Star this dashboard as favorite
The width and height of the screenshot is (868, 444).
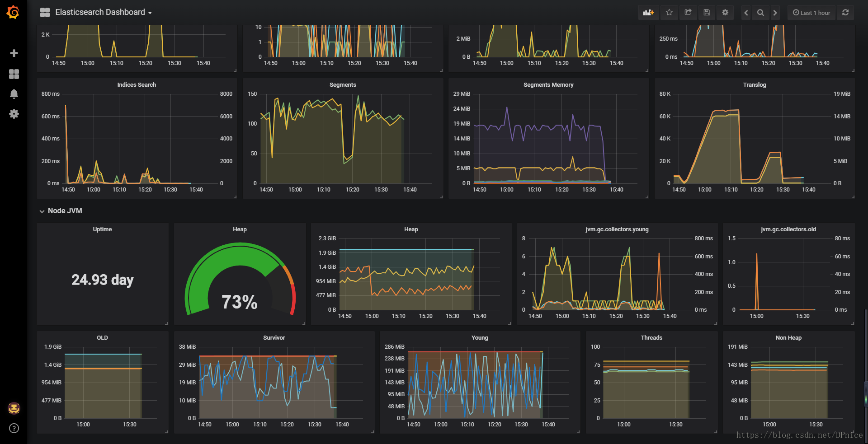coord(669,13)
